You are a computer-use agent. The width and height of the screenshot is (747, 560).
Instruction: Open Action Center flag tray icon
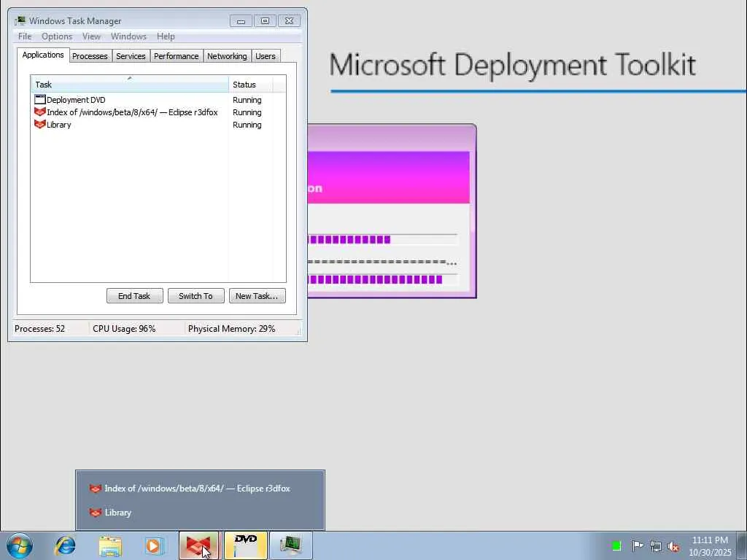[637, 545]
